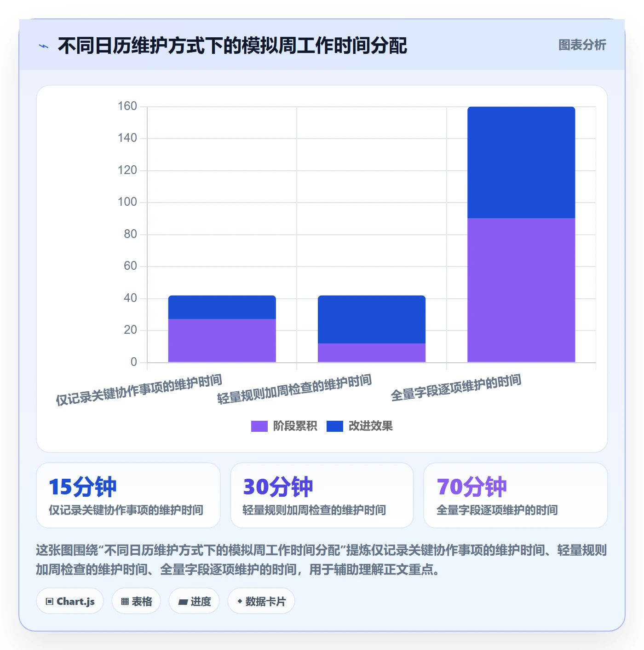Select the 表格 tag
This screenshot has height=650, width=644.
[136, 601]
